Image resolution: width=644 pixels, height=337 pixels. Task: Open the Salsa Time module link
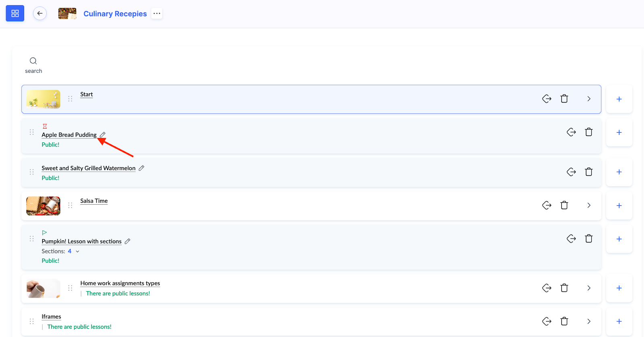(x=94, y=201)
